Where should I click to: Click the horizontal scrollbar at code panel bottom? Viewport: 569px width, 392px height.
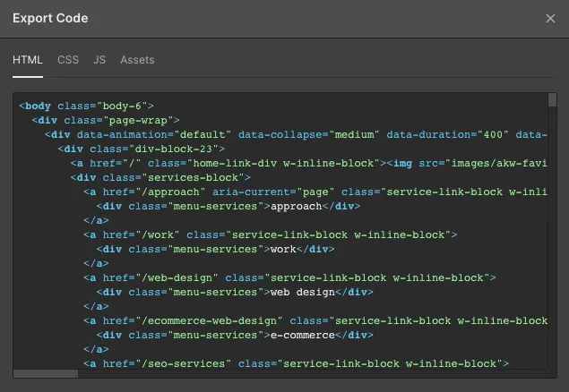(x=46, y=373)
